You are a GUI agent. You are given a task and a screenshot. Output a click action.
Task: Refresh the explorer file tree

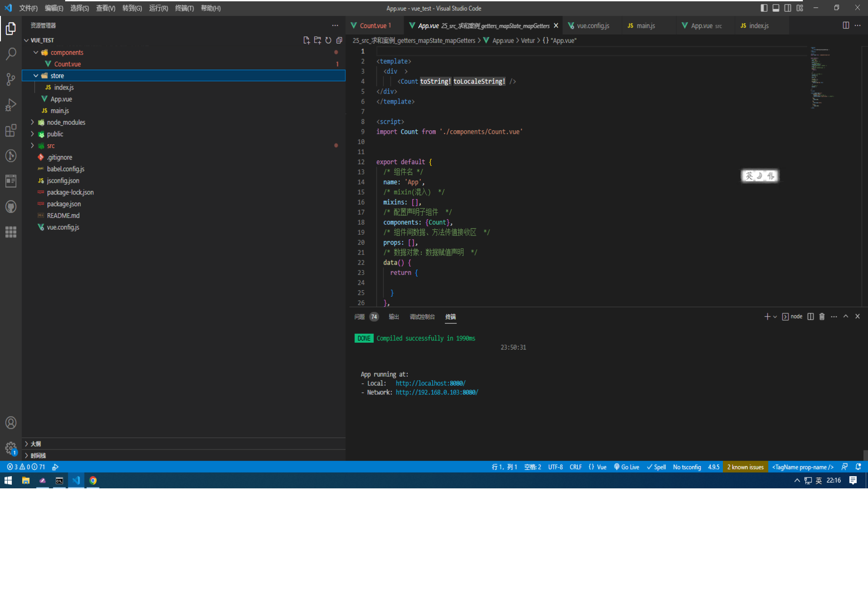pos(328,40)
